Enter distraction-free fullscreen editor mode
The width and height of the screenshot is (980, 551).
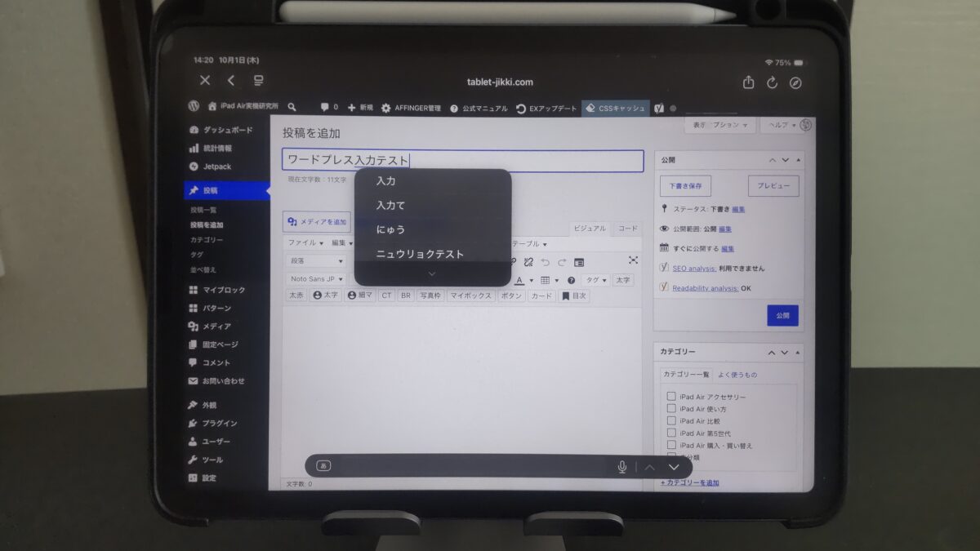(x=633, y=260)
